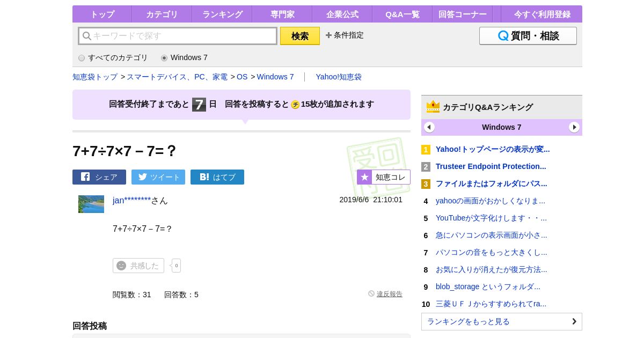Viewport: 644px width, 338px height.
Task: Open rank 3 ファイルまたはフォルダ link
Action: tap(492, 183)
